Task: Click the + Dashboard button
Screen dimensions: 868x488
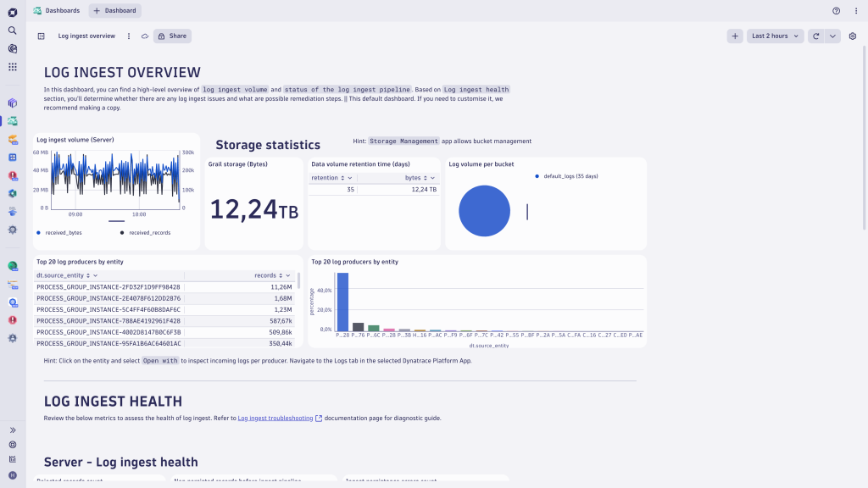Action: click(114, 10)
